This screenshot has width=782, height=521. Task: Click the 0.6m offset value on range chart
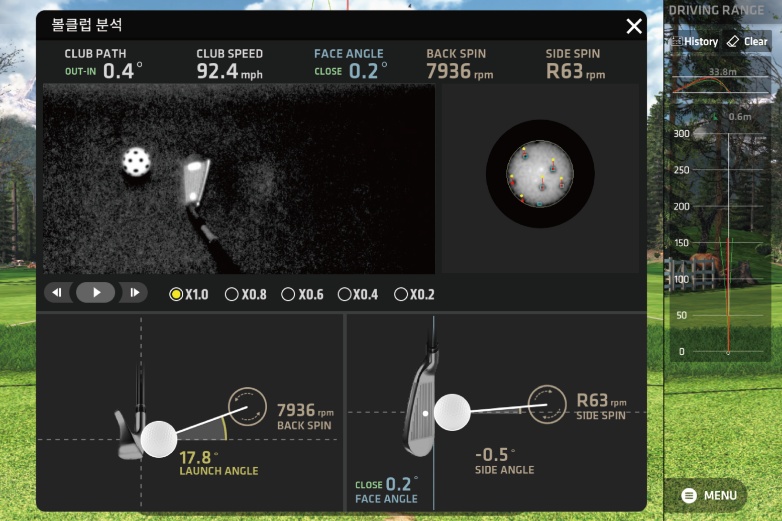click(x=740, y=117)
